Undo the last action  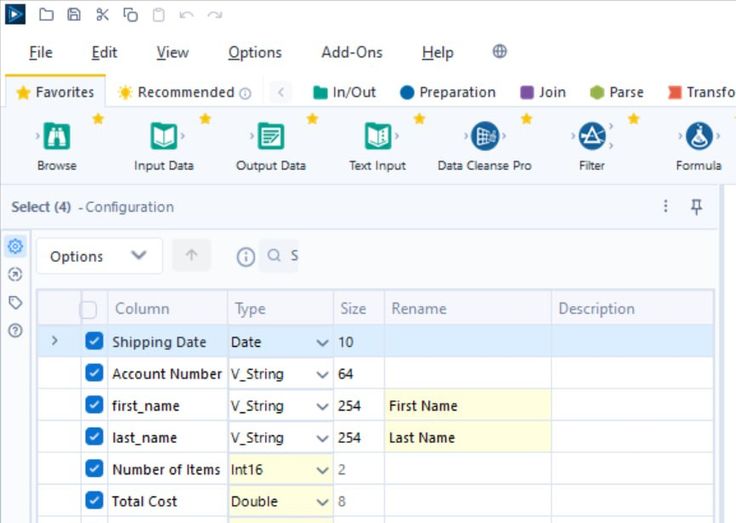click(186, 15)
